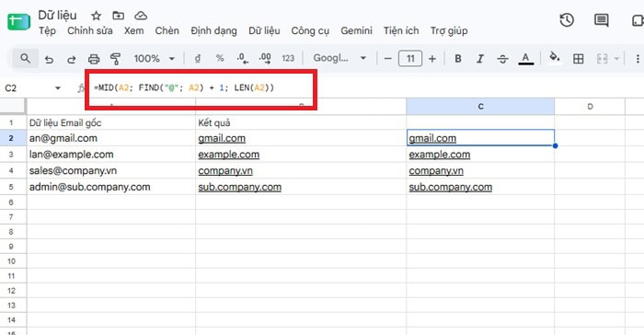Click gmail.com link in column B

point(222,139)
